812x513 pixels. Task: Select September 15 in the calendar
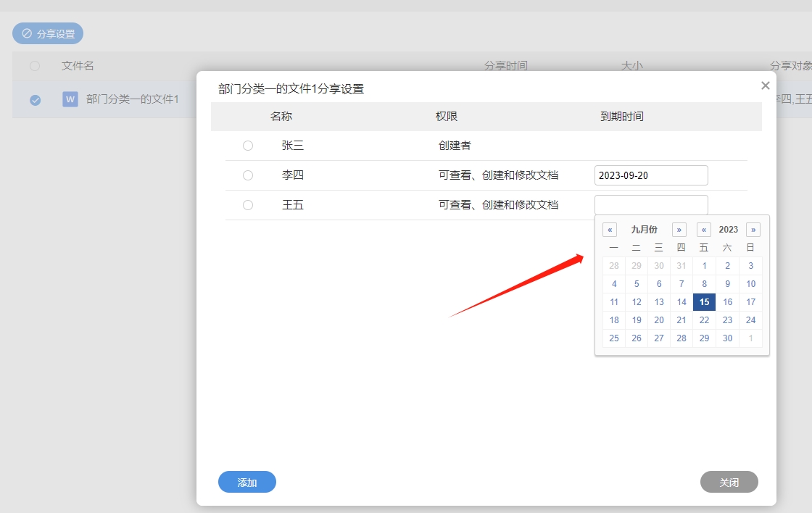pyautogui.click(x=704, y=302)
